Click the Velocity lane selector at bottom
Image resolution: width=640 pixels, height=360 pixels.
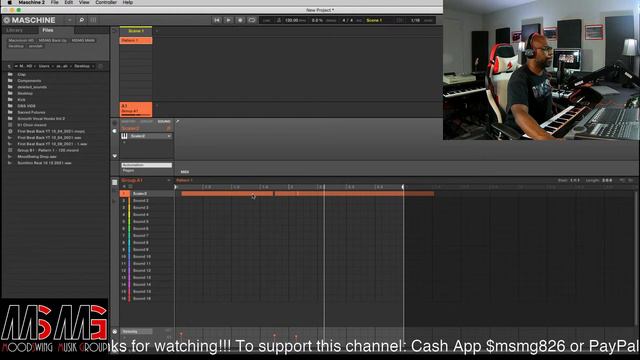(x=137, y=331)
